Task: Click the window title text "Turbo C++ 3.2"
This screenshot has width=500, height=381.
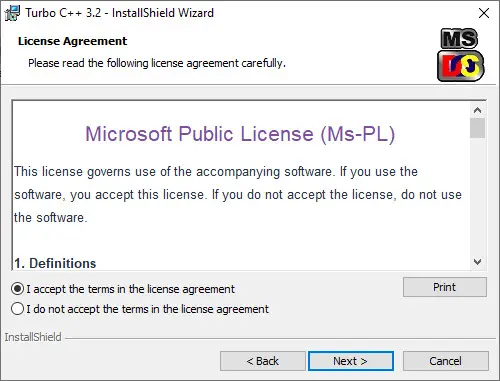Action: [63, 13]
